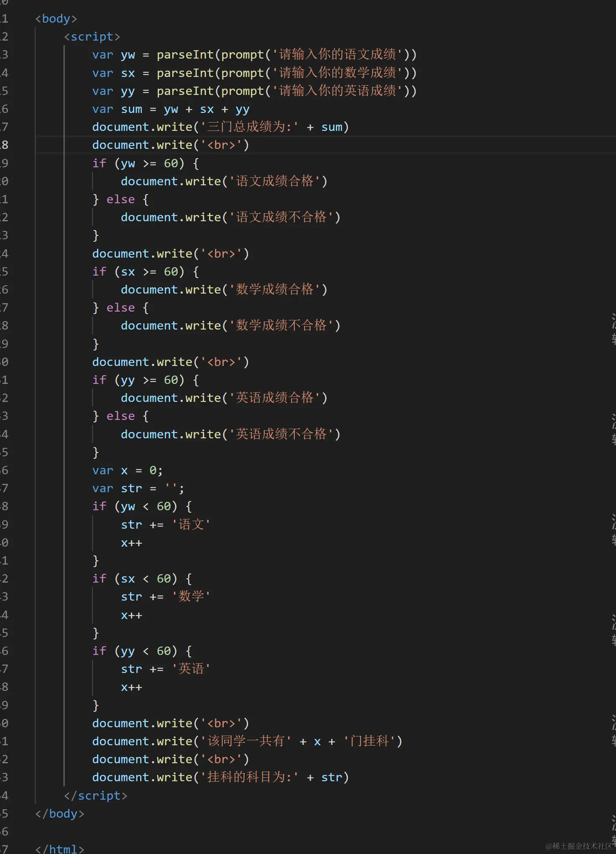
Task: Click the string '门挂科'
Action: [x=369, y=741]
